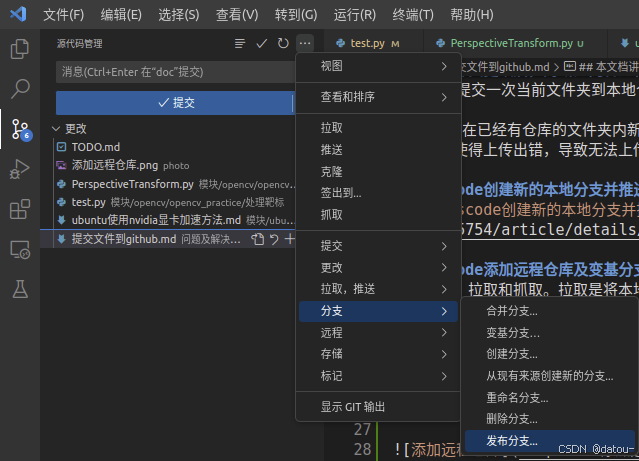Open test.py in the changes list
The image size is (639, 461).
[x=168, y=202]
